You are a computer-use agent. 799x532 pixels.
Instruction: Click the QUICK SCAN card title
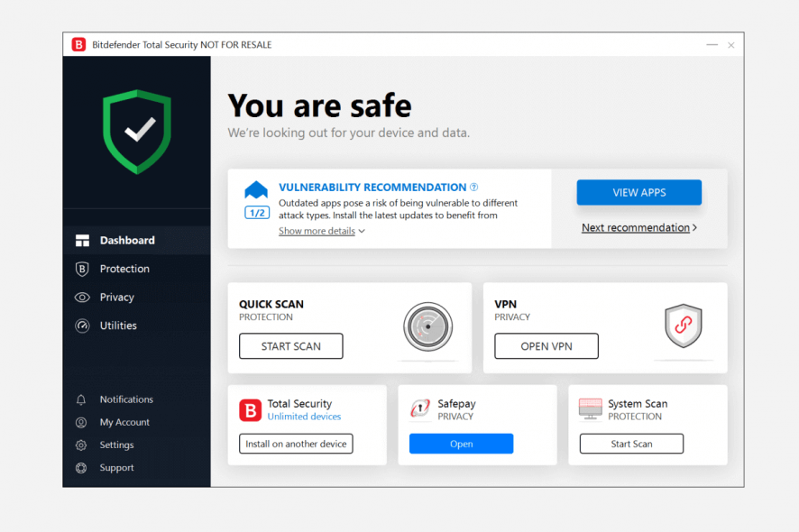(271, 304)
